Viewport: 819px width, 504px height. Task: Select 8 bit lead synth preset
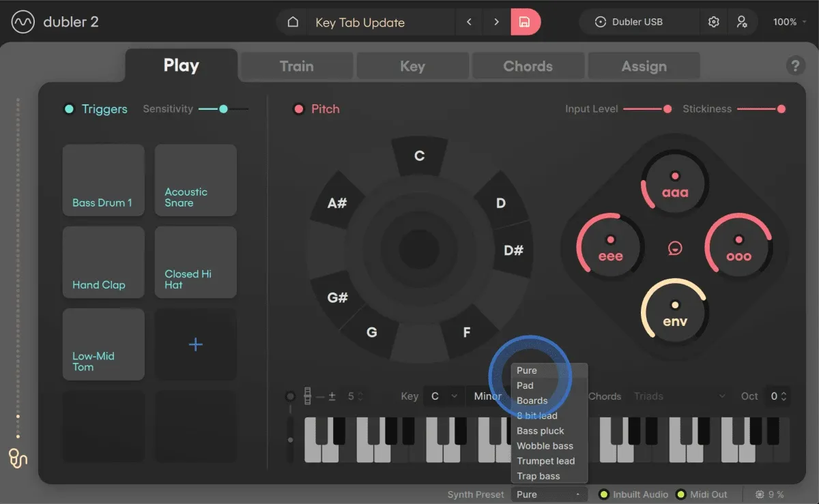pyautogui.click(x=549, y=415)
